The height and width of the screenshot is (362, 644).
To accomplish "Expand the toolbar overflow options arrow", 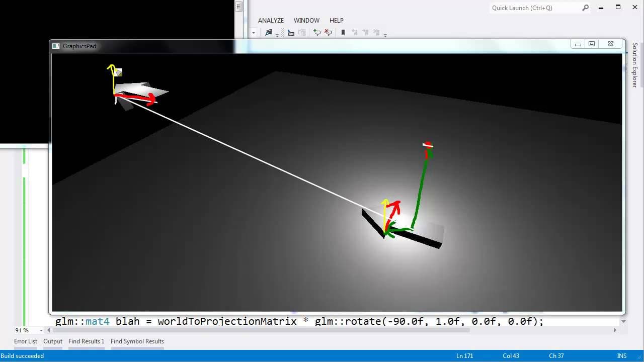I will click(385, 35).
